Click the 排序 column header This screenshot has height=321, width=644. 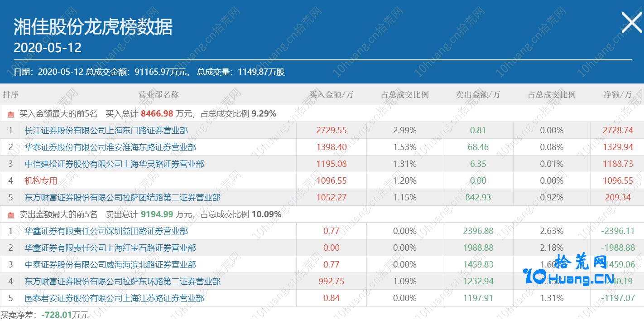(10, 95)
